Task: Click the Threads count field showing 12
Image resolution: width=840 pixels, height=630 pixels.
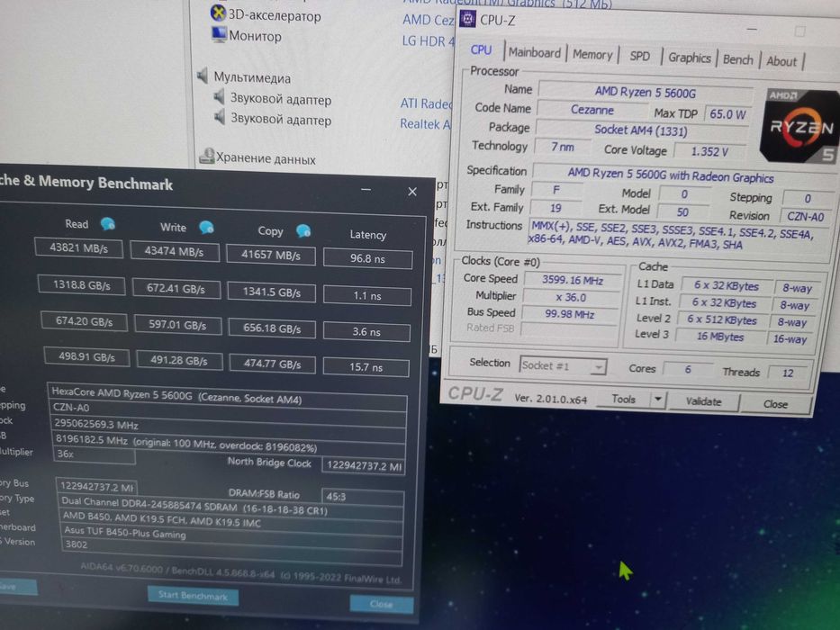Action: (x=788, y=373)
